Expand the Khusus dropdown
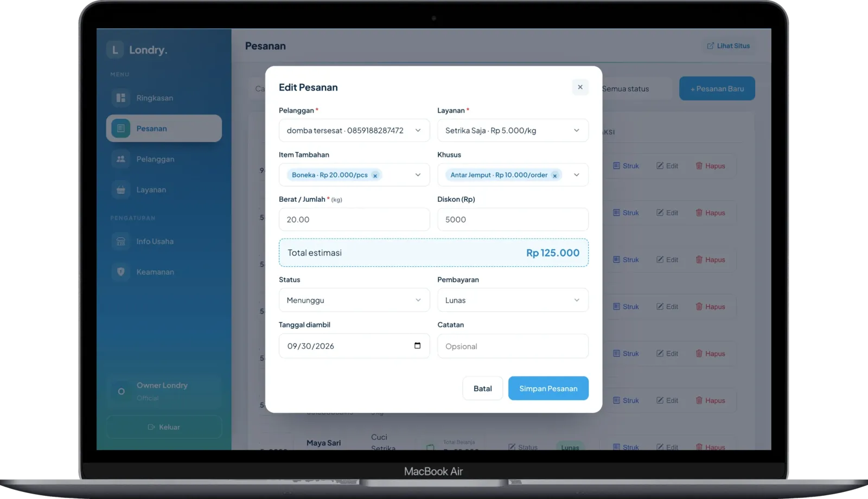 tap(576, 175)
